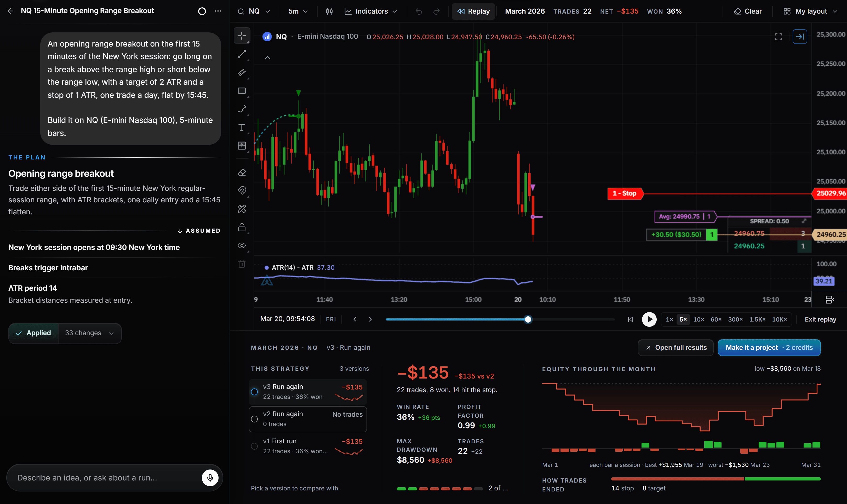Image resolution: width=847 pixels, height=504 pixels.
Task: Toggle the Replay mode button
Action: (x=473, y=11)
